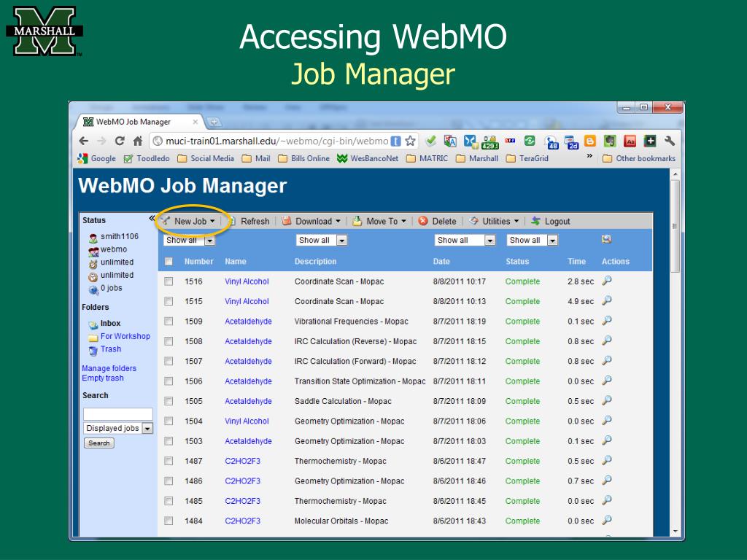
Task: Select job 1508 checkbox
Action: click(169, 341)
